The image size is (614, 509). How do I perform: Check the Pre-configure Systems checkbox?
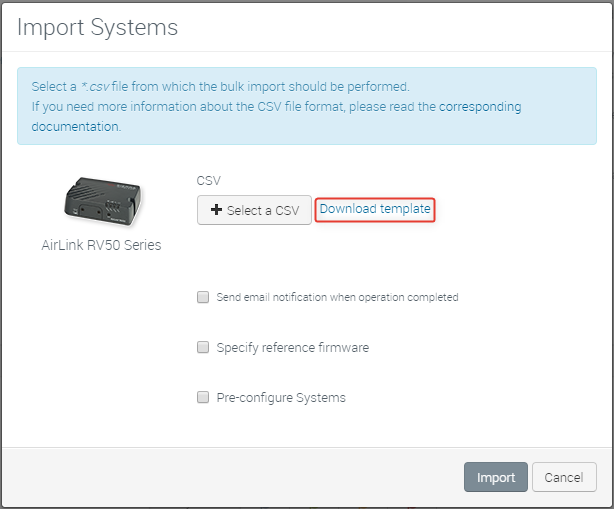(x=203, y=398)
